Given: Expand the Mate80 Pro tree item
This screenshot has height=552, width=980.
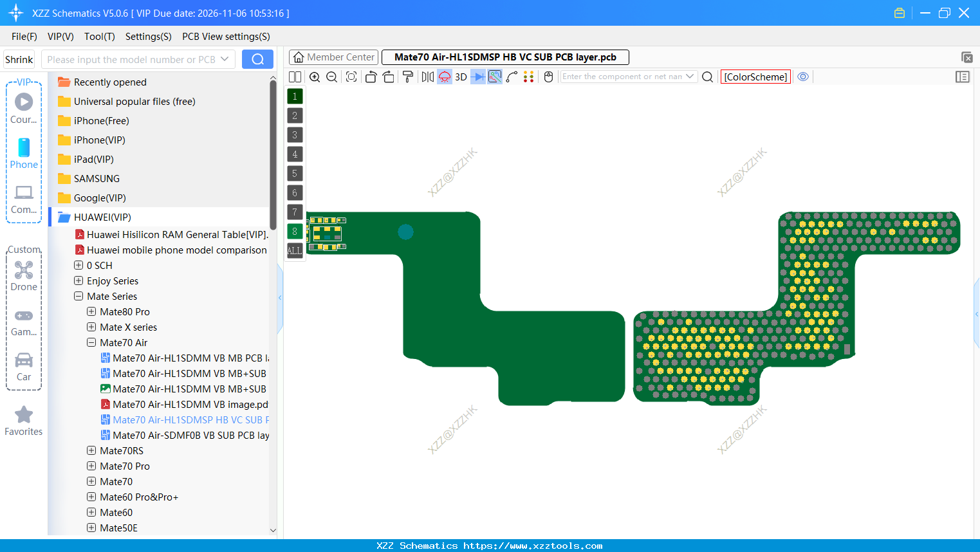Looking at the screenshot, I should point(91,311).
